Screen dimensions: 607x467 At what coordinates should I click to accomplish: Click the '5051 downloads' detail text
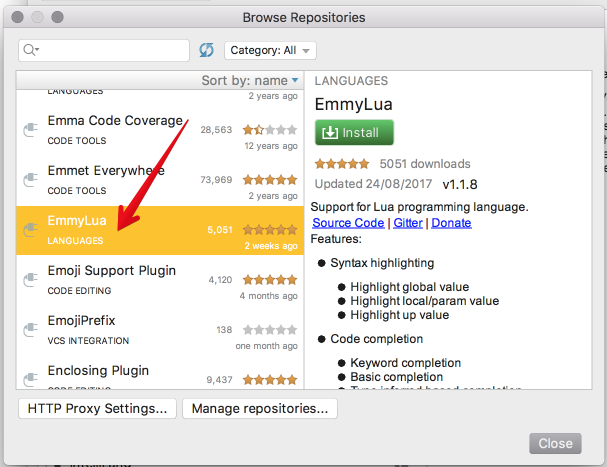pos(425,164)
